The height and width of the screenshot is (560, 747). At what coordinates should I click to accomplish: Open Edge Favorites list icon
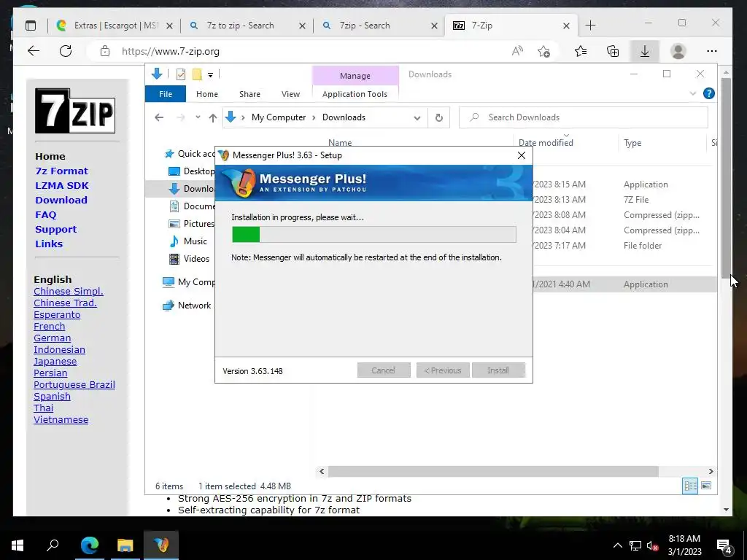(x=580, y=52)
